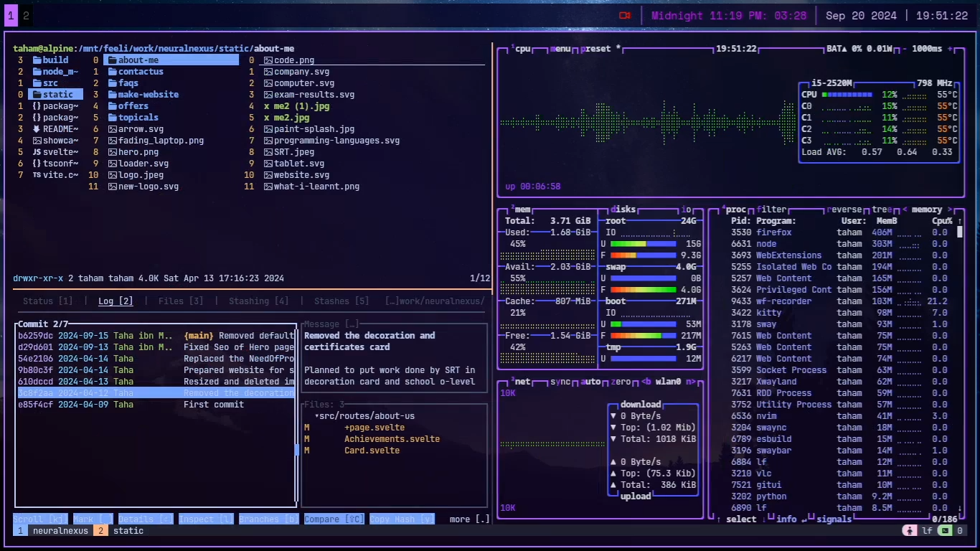Toggle sync in btop net box
Image resolution: width=980 pixels, height=551 pixels.
click(x=560, y=382)
